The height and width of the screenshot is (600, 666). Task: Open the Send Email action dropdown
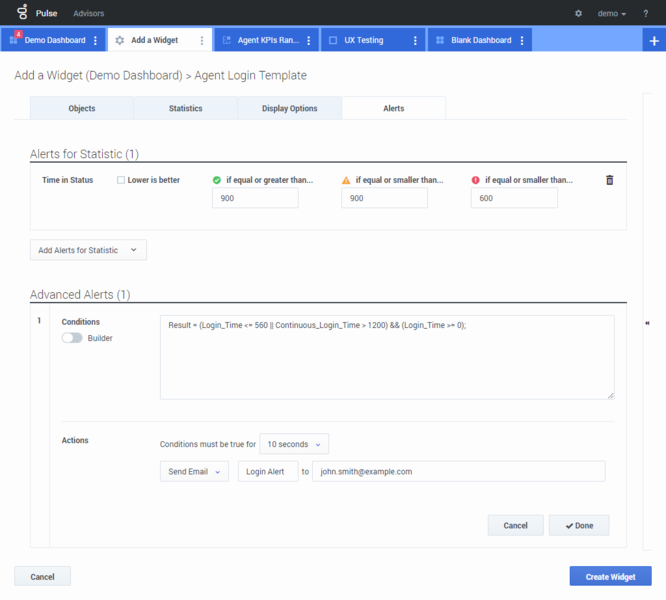pyautogui.click(x=194, y=471)
